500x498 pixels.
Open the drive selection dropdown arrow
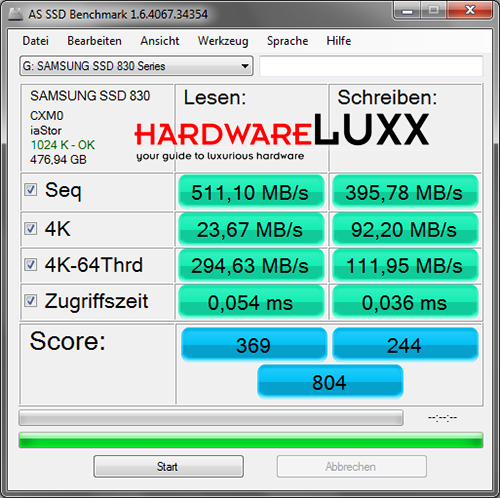[245, 66]
